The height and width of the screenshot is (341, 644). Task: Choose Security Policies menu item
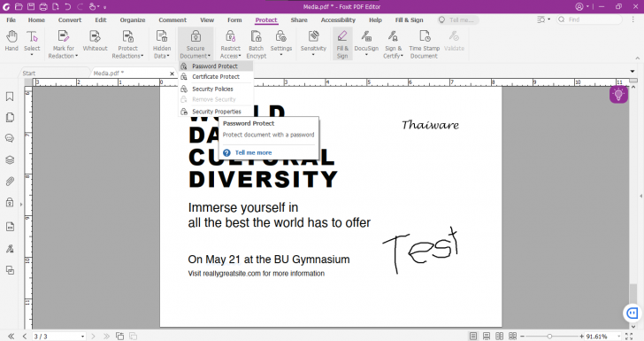(216, 89)
